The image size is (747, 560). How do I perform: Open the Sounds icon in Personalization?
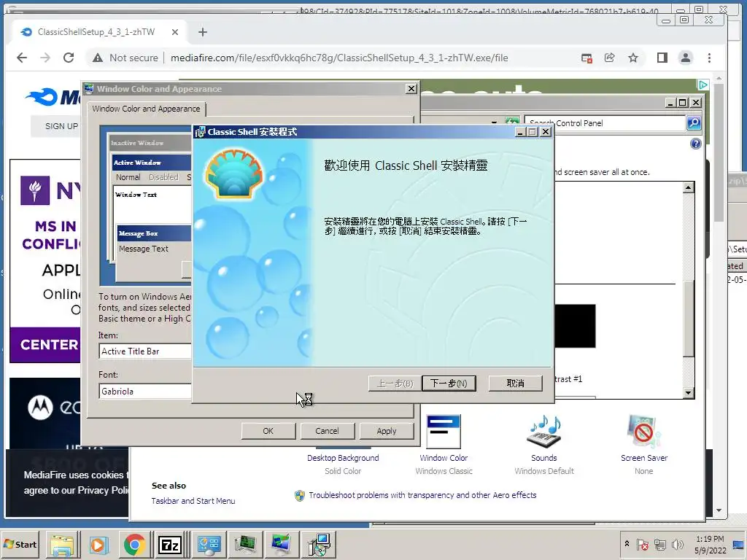coord(543,432)
